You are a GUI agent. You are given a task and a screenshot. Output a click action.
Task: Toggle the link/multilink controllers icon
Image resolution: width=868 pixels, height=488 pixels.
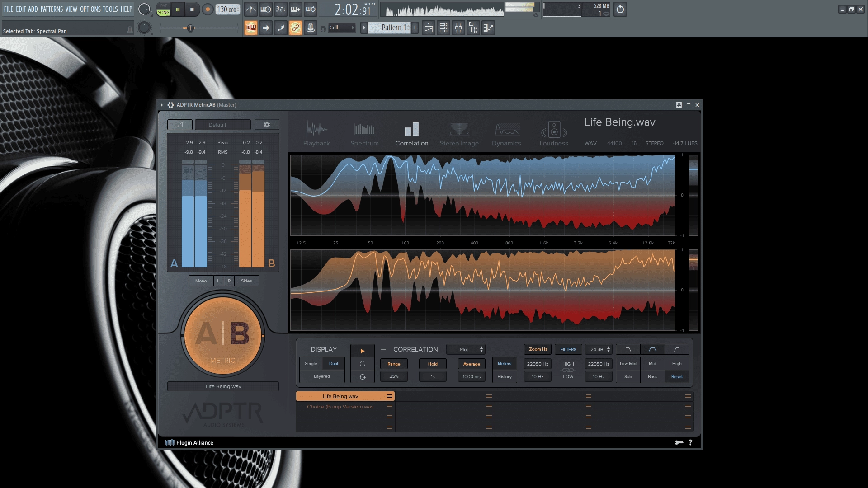(x=296, y=28)
